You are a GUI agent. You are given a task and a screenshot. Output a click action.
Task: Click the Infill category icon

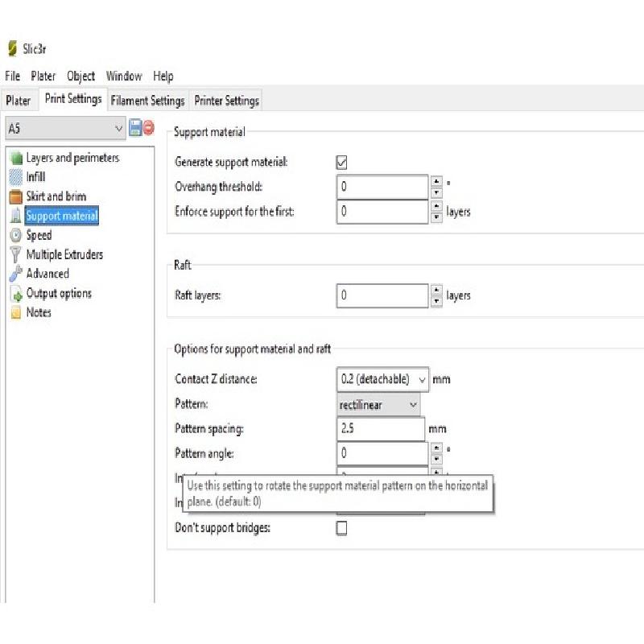click(16, 177)
